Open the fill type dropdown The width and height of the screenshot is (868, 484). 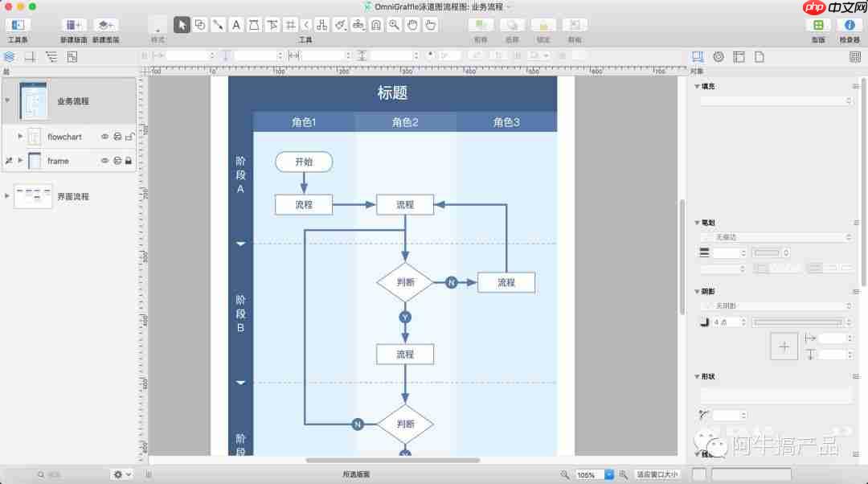(x=776, y=100)
